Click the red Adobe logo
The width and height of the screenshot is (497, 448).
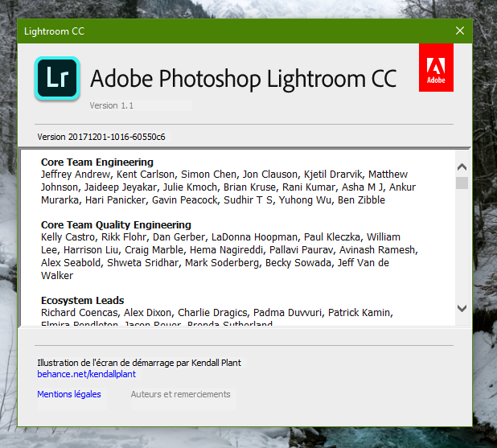[436, 68]
